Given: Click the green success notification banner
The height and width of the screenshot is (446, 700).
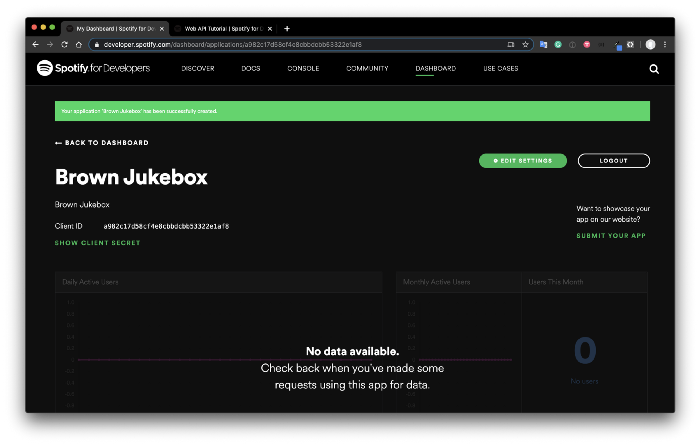Looking at the screenshot, I should pyautogui.click(x=352, y=111).
